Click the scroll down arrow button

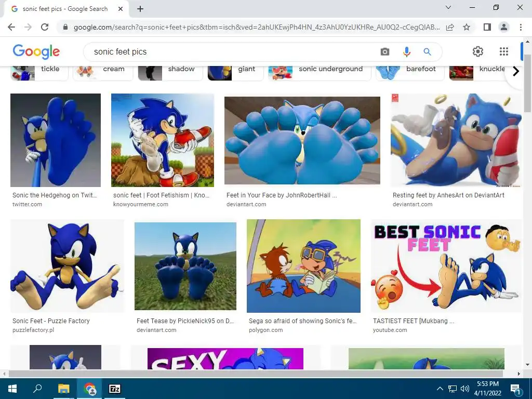pyautogui.click(x=527, y=365)
